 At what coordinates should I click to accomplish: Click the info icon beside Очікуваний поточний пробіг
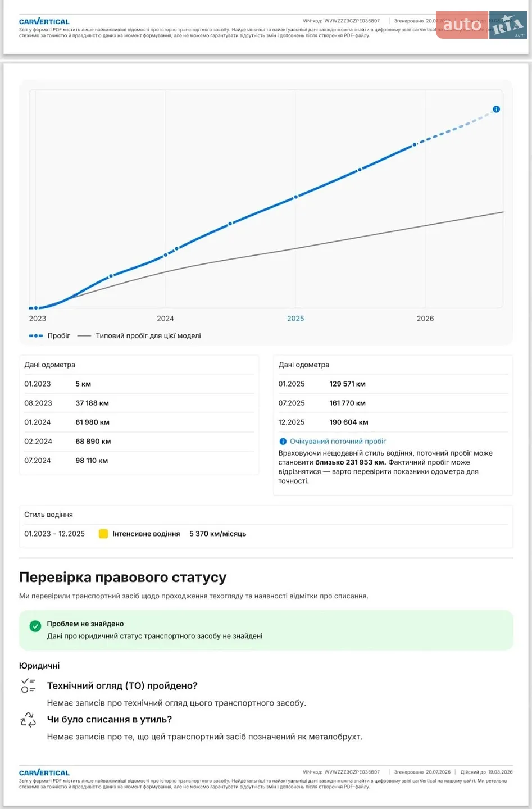(x=283, y=442)
